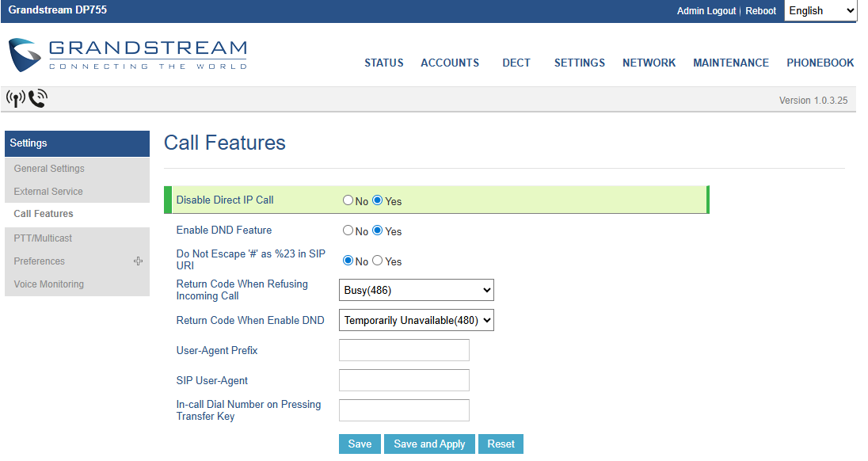Open the language dropdown showing English
This screenshot has height=461, width=868.
click(x=820, y=10)
